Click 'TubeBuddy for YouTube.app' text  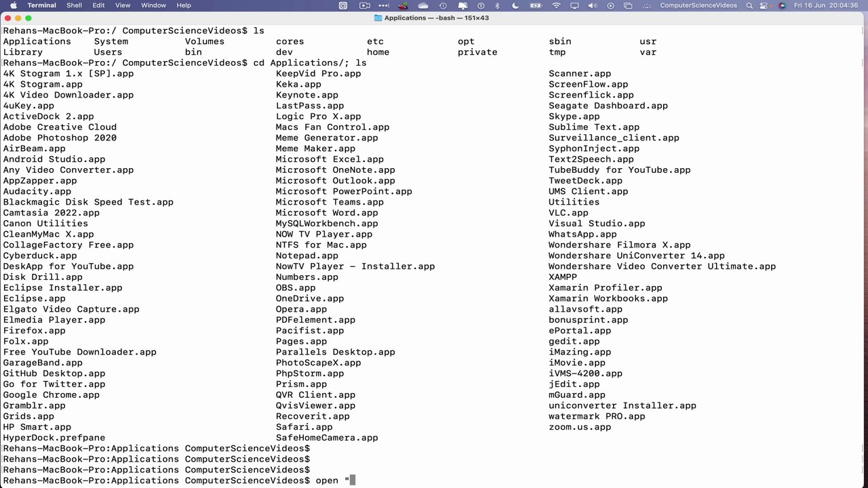click(x=620, y=170)
